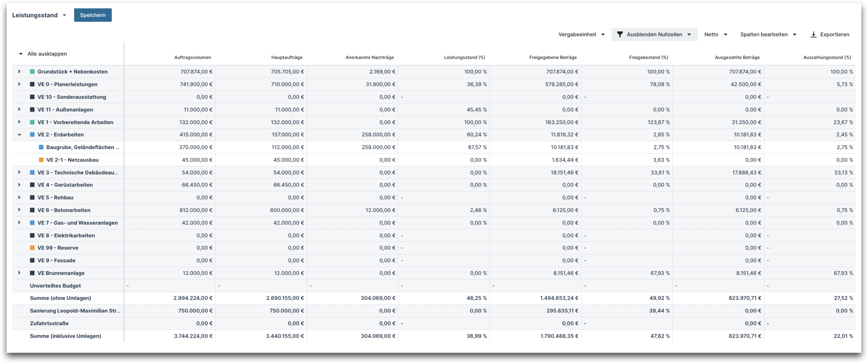
Task: Select the Summe (inklusive Umlagen) row label
Action: pos(65,336)
